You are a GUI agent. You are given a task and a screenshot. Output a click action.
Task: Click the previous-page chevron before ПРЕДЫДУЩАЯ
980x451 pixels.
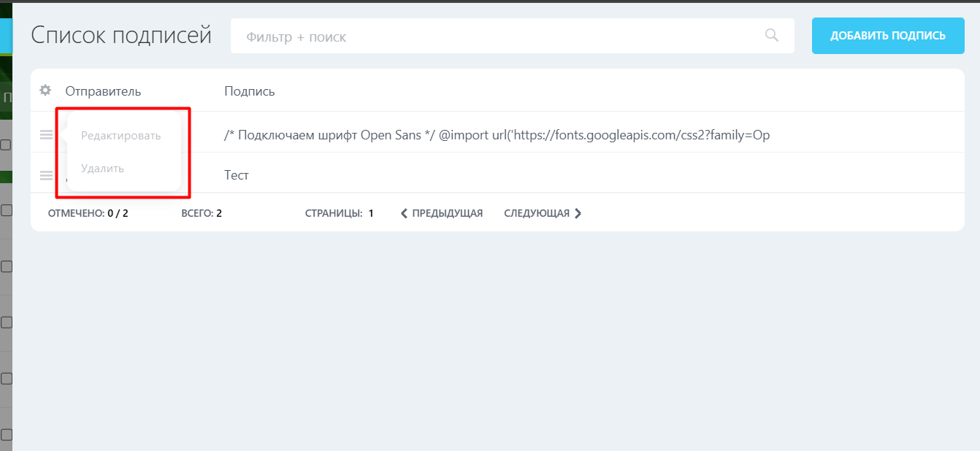click(x=403, y=213)
